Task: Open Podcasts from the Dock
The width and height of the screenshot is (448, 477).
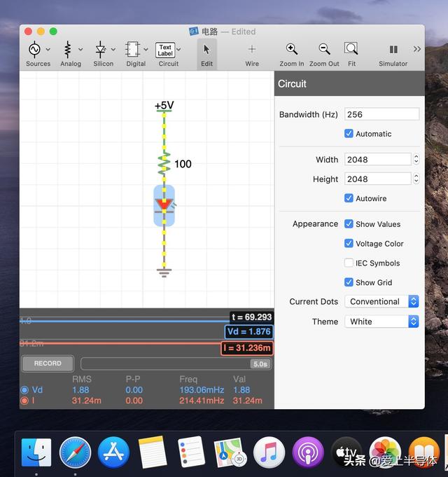Action: click(307, 452)
